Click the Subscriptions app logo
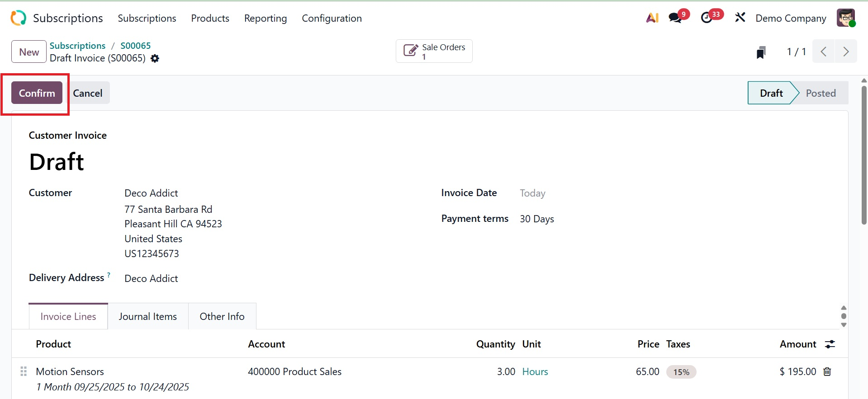This screenshot has width=868, height=399. 19,18
